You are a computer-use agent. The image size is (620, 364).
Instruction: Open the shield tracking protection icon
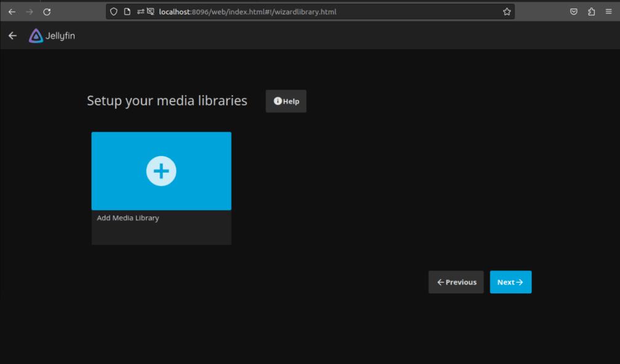pos(114,12)
